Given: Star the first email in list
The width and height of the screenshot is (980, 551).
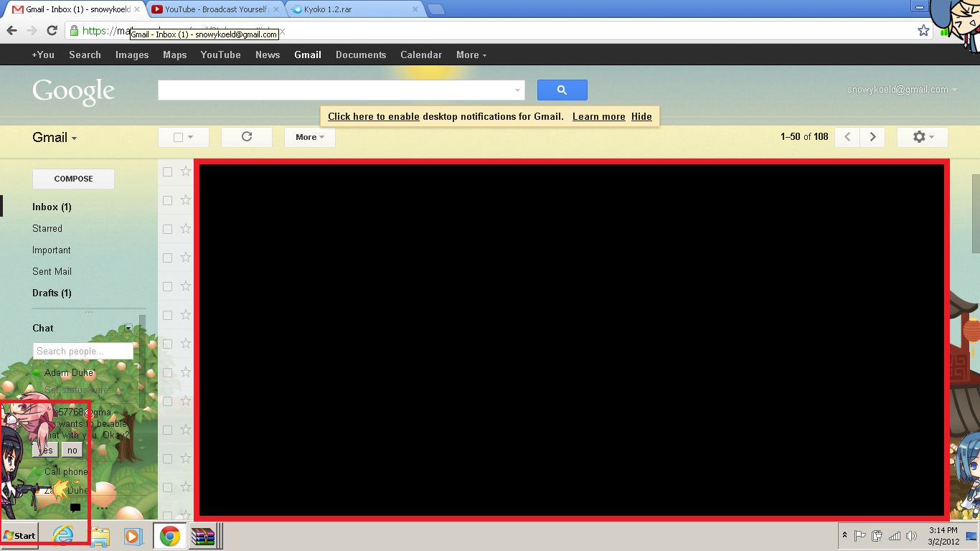Looking at the screenshot, I should click(186, 171).
